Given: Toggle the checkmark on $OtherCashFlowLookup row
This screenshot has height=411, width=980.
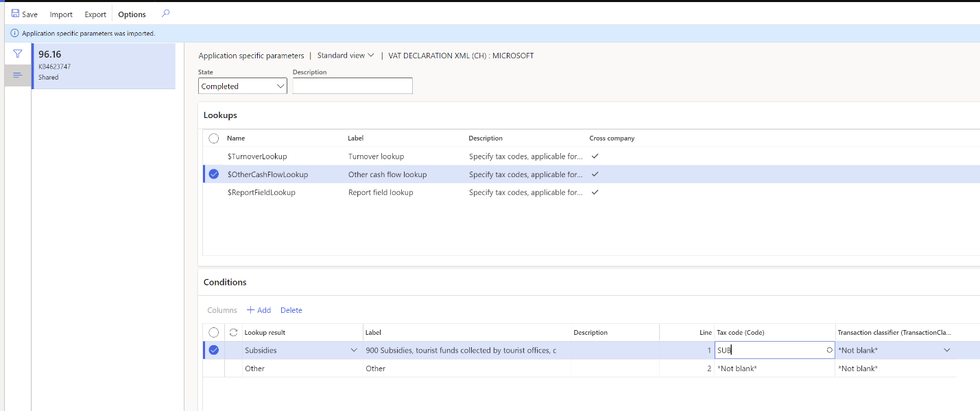Looking at the screenshot, I should (x=214, y=174).
